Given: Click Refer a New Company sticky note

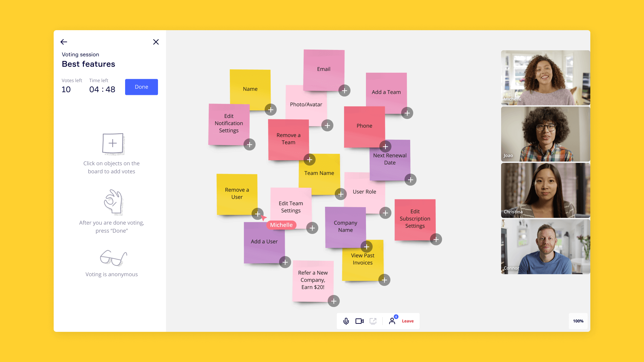Looking at the screenshot, I should (312, 280).
